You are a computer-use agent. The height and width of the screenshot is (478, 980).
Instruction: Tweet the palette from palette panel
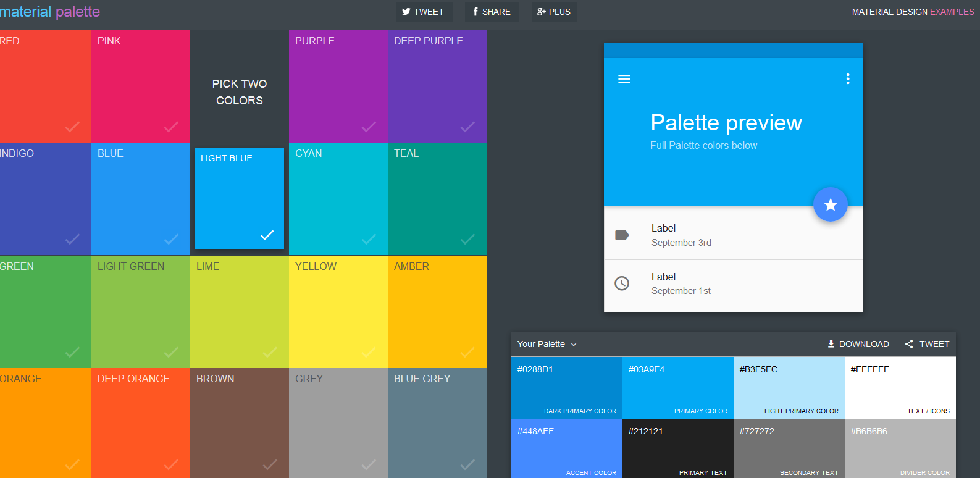click(x=927, y=344)
